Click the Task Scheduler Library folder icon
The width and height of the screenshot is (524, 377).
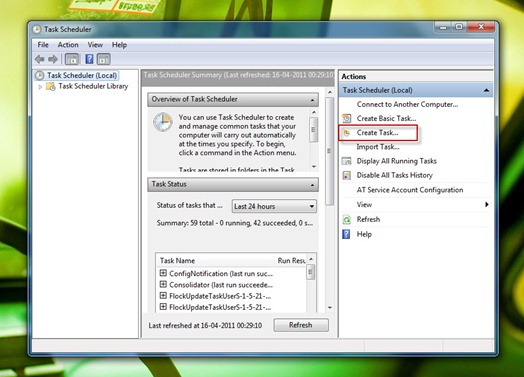pos(51,86)
